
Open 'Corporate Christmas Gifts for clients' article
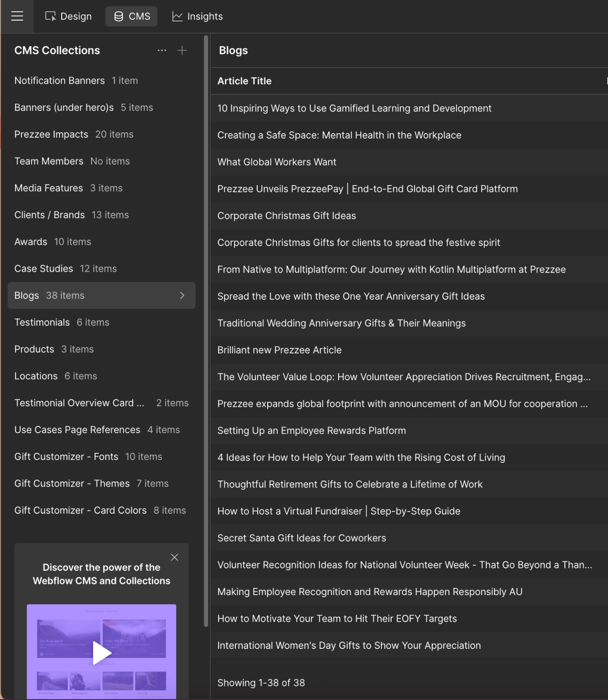click(409, 243)
